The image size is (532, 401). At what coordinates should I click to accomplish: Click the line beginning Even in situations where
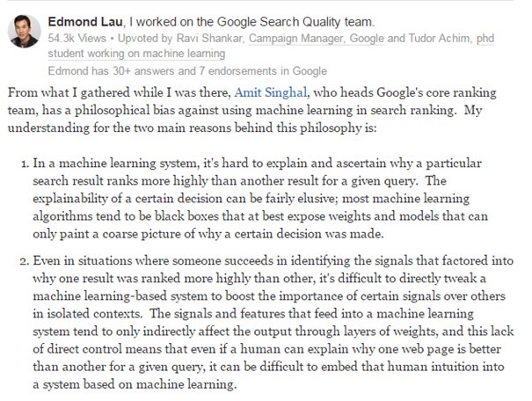pos(273,261)
